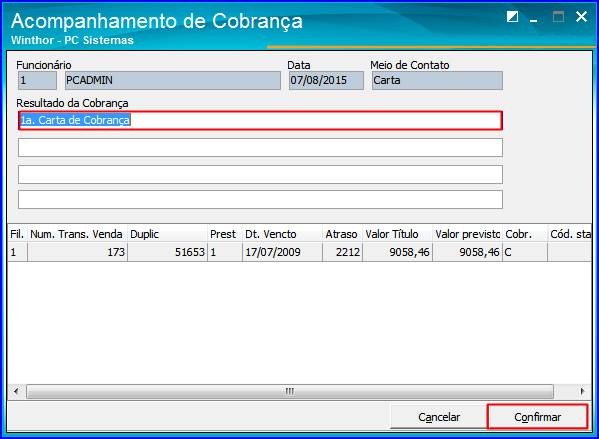Click the Data field 07/08/2015
This screenshot has height=439, width=599.
[x=326, y=81]
